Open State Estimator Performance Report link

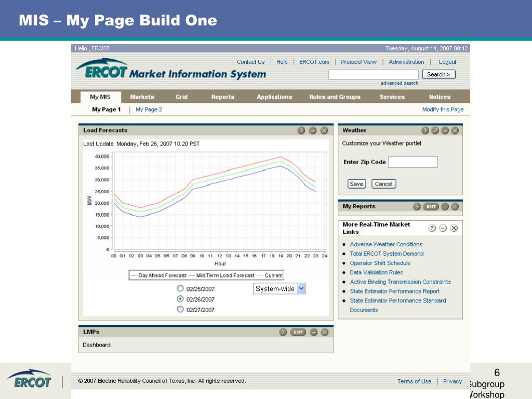pos(395,291)
